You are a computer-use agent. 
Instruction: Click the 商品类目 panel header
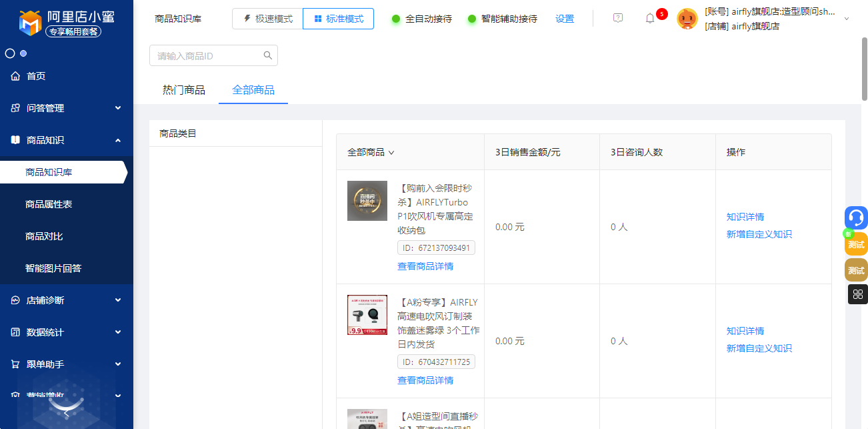tap(235, 133)
